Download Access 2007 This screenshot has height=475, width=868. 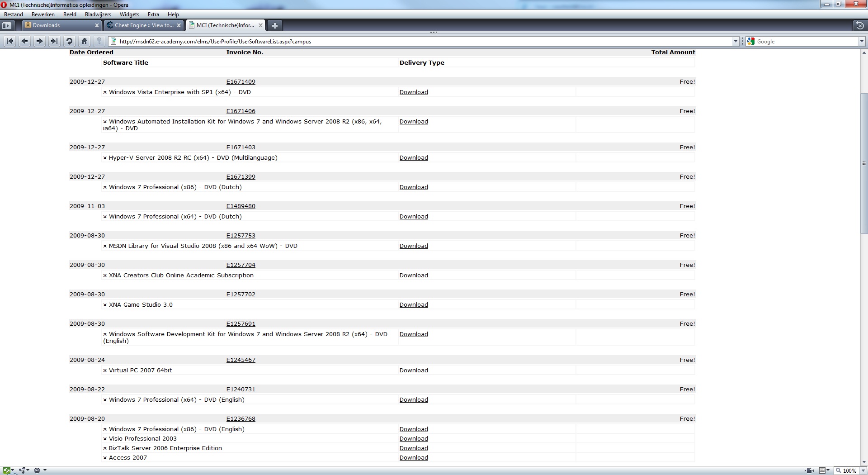(x=414, y=458)
